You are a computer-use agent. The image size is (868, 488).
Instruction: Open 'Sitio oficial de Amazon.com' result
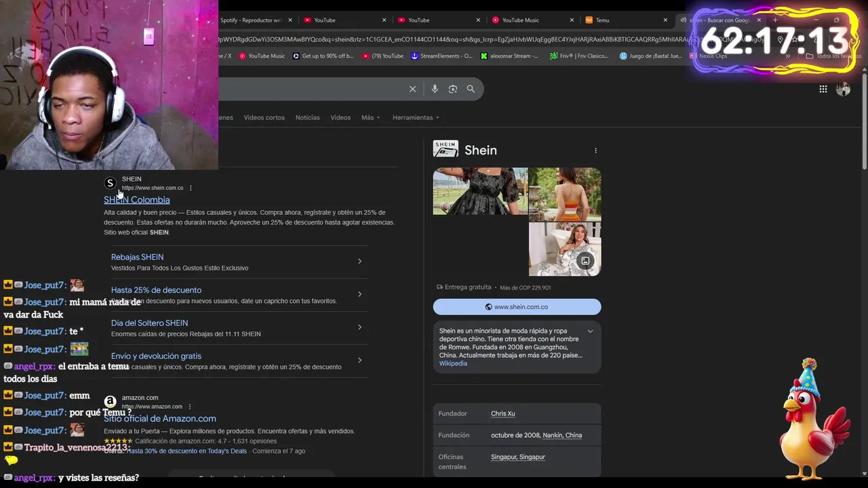coord(160,419)
